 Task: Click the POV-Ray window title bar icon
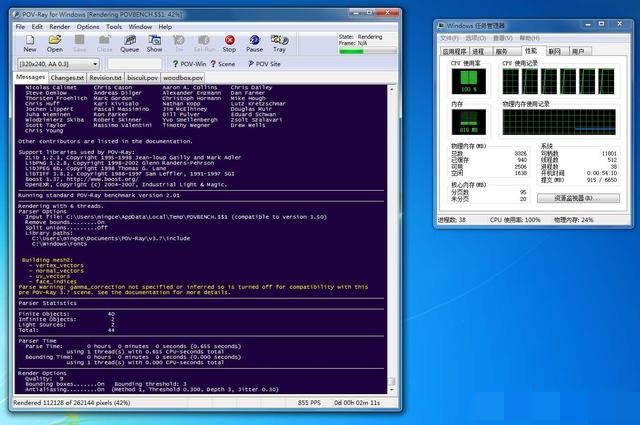(17, 15)
